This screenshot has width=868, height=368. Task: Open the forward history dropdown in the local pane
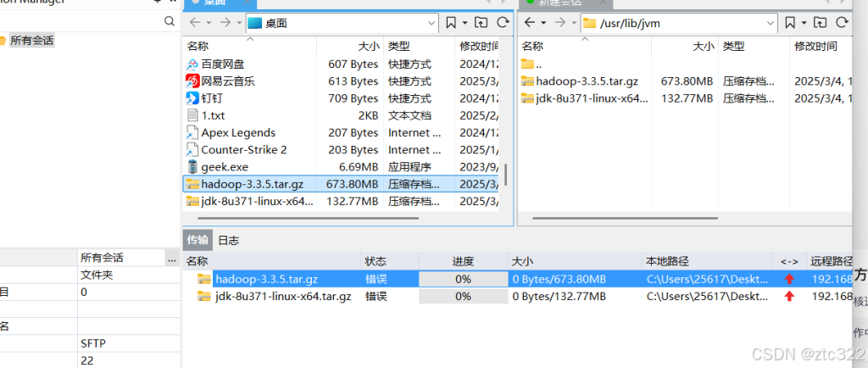[x=238, y=23]
